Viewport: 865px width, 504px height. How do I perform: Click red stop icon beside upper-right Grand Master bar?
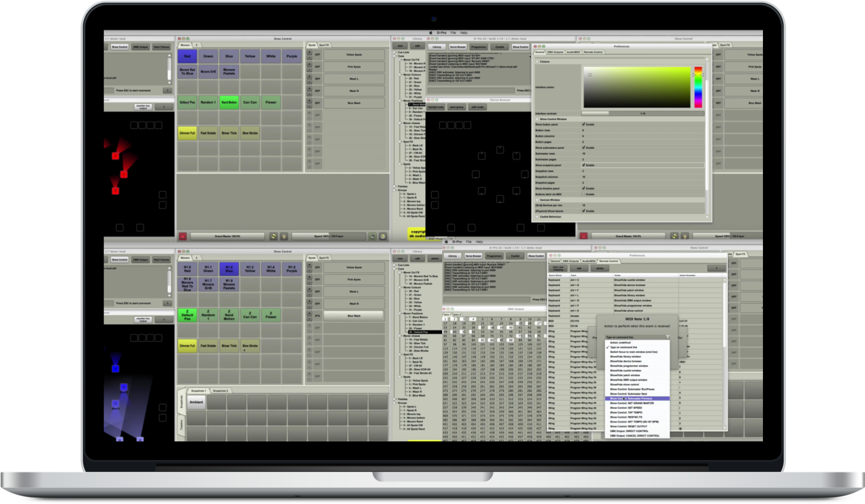pyautogui.click(x=584, y=236)
